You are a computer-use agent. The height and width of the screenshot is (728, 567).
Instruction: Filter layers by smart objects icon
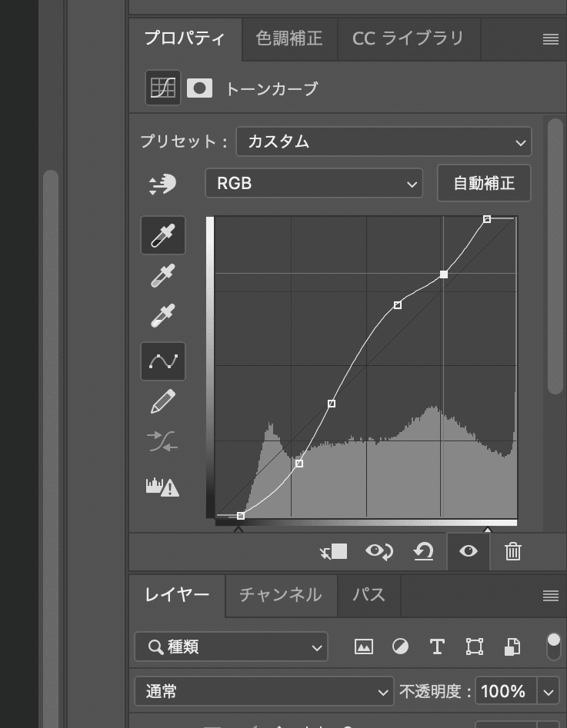[x=512, y=647]
